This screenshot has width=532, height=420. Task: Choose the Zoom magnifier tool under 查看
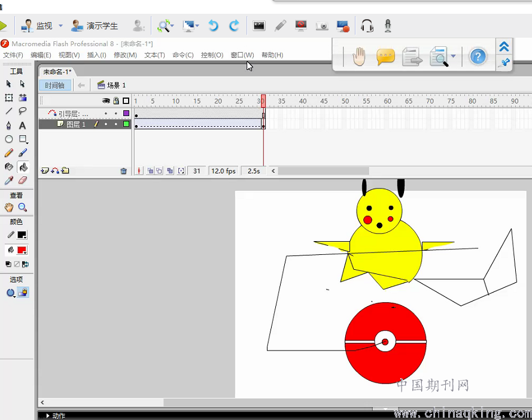23,207
